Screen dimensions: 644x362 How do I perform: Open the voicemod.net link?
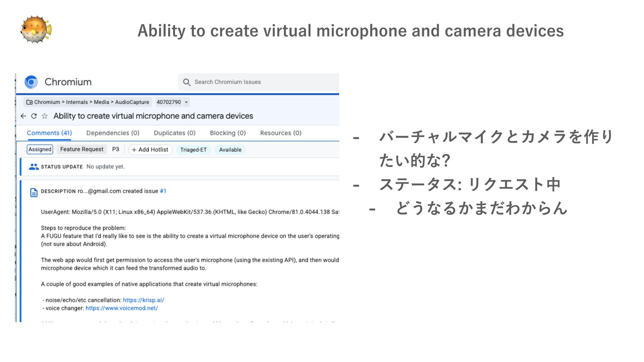pyautogui.click(x=121, y=308)
